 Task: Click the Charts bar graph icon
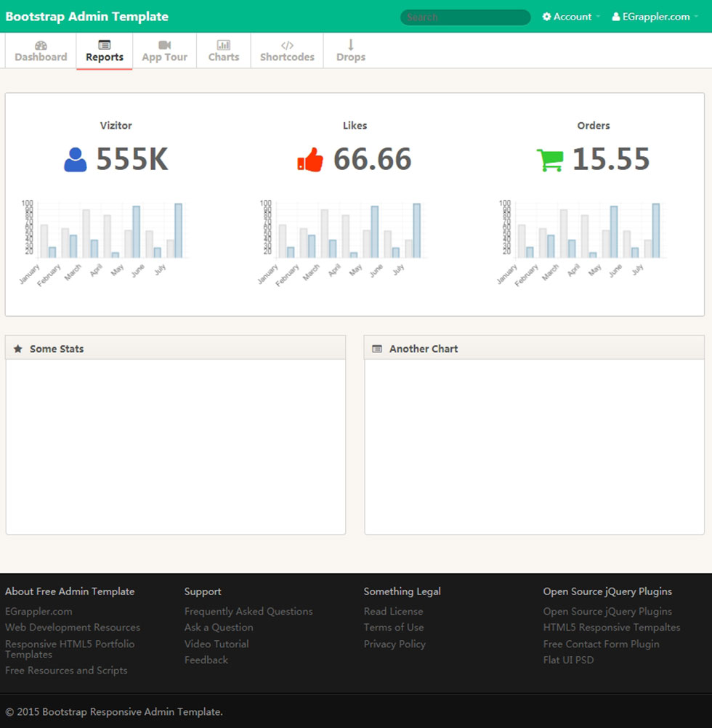coord(224,44)
